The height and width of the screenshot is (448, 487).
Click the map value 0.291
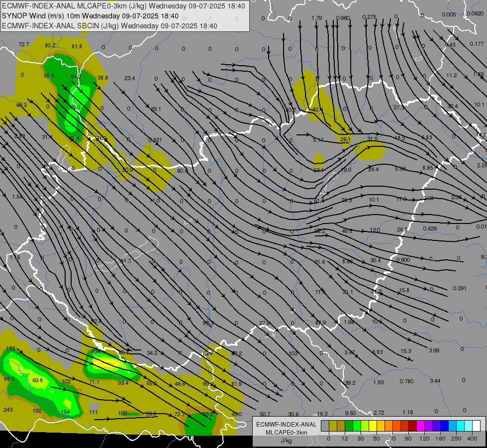pyautogui.click(x=459, y=288)
